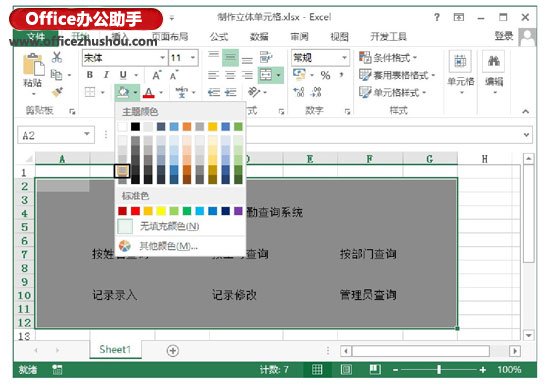
Task: Open Fill Color dropdown arrow
Action: pyautogui.click(x=135, y=92)
